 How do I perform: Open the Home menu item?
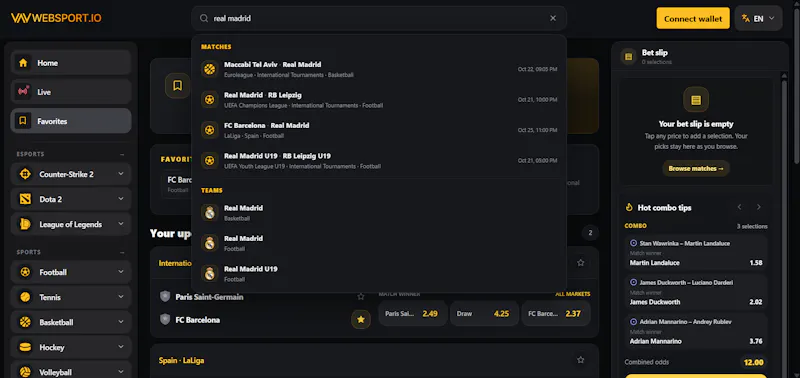coord(71,63)
